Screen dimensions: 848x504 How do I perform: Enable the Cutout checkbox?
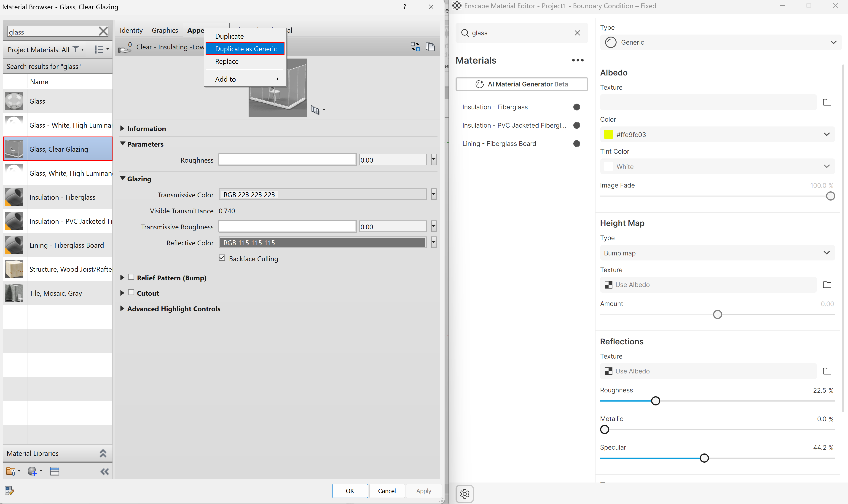[x=131, y=292]
